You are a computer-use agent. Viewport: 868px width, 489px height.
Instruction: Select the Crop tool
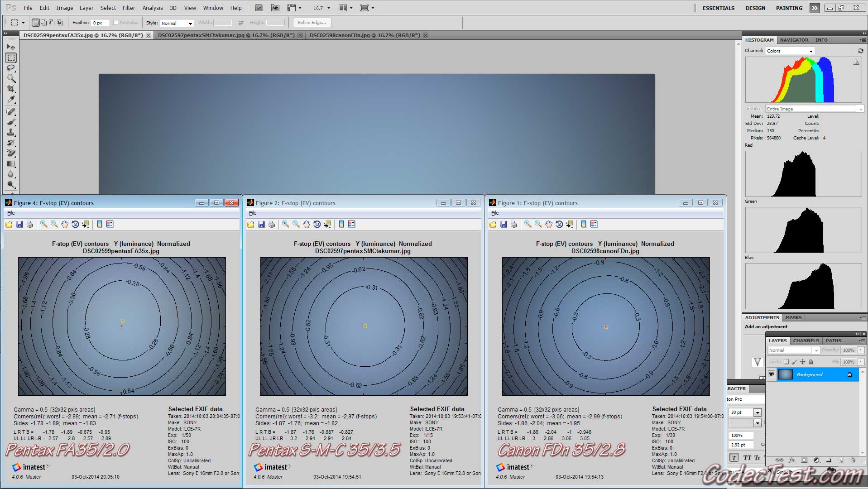pos(11,89)
